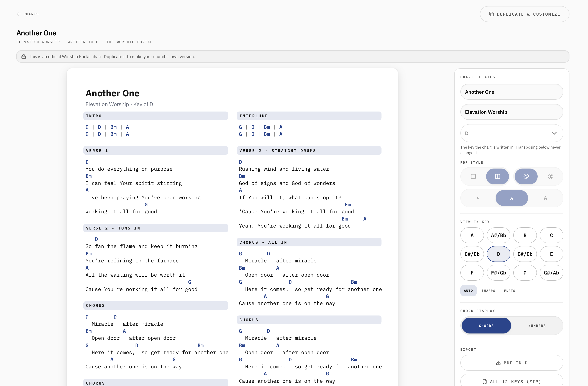Click the large chart heading Another One
The height and width of the screenshot is (386, 588).
tap(112, 93)
